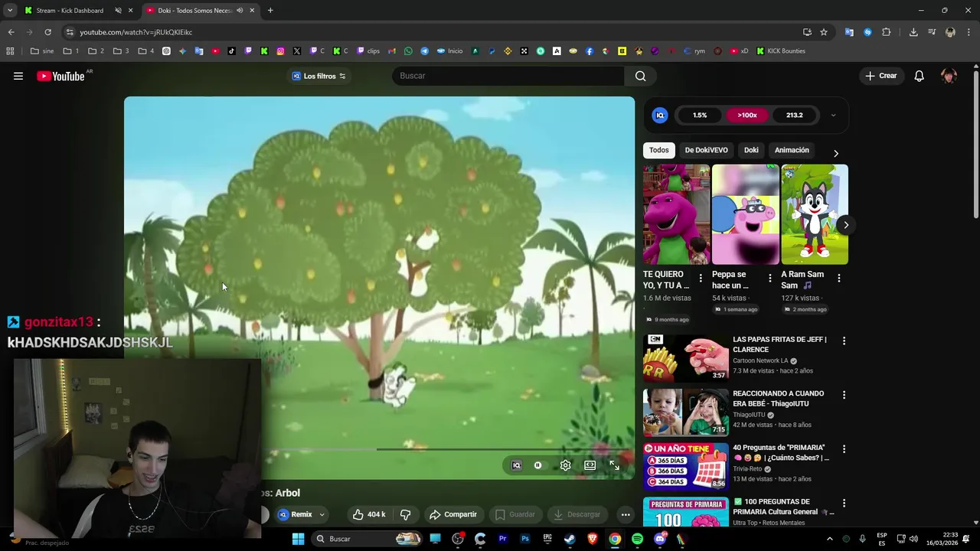Open the KICK Bounties bookmark
The width and height of the screenshot is (980, 551).
point(780,51)
